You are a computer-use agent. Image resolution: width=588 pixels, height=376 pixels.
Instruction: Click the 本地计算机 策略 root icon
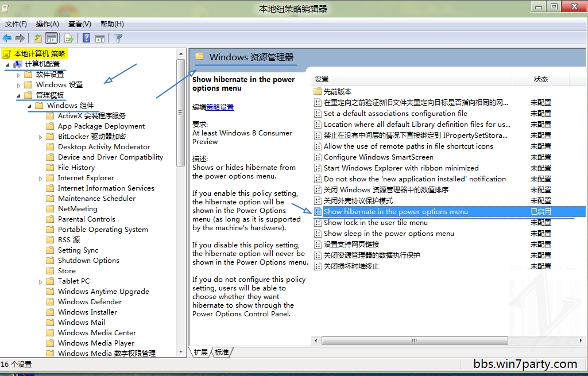tap(7, 53)
